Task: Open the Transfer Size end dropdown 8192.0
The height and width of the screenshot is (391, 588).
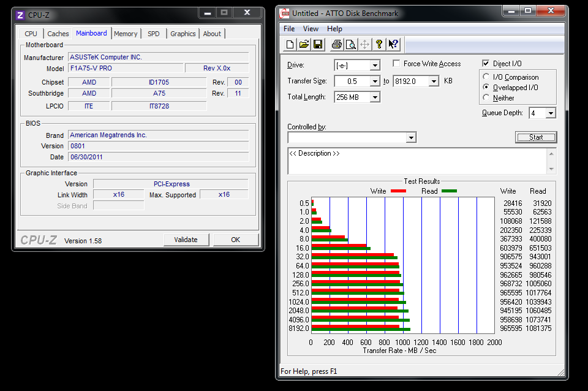Action: click(434, 81)
